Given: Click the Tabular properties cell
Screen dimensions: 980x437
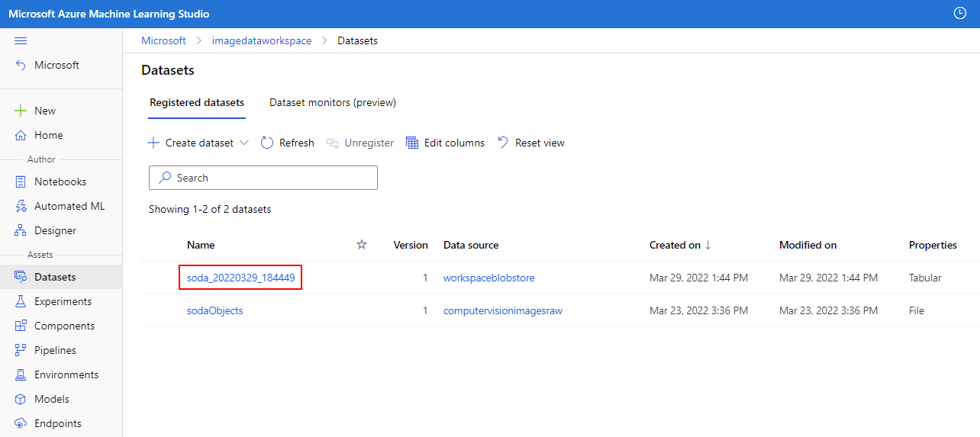Looking at the screenshot, I should pyautogui.click(x=925, y=278).
